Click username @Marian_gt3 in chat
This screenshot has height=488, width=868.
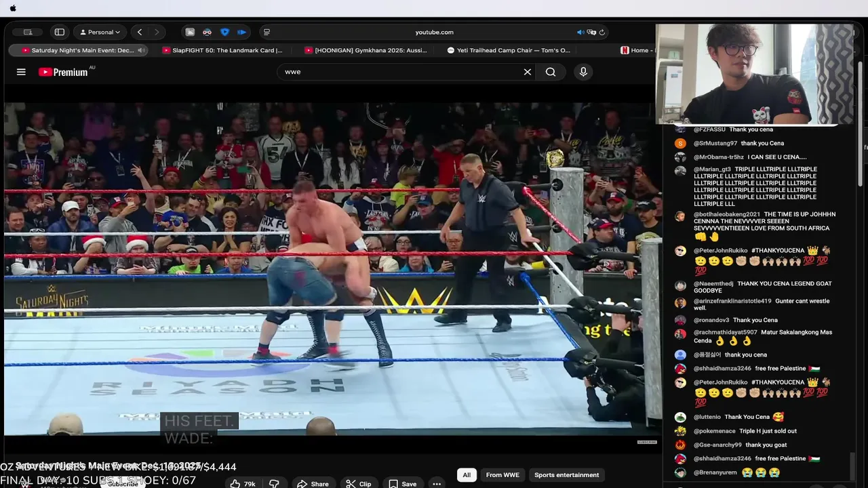click(712, 169)
